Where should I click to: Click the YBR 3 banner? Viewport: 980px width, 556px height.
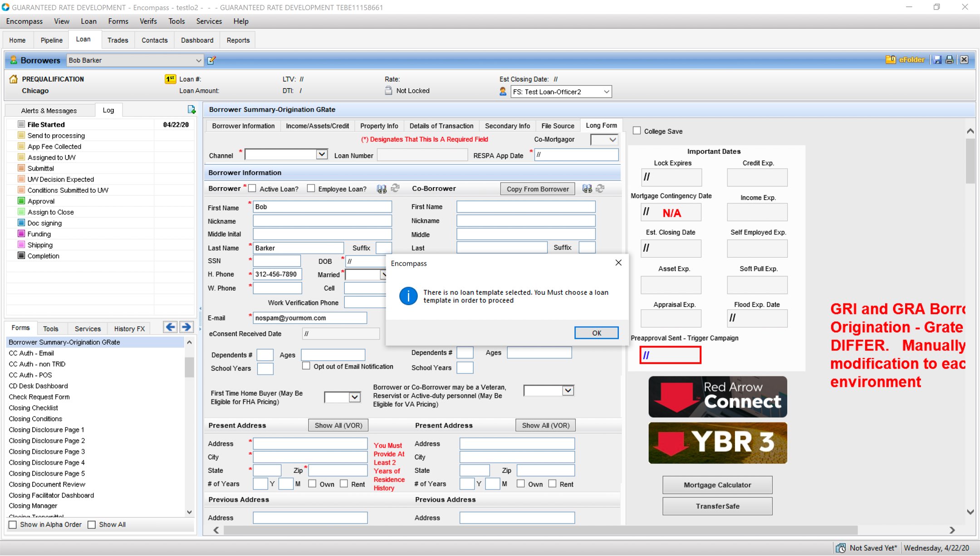[717, 443]
